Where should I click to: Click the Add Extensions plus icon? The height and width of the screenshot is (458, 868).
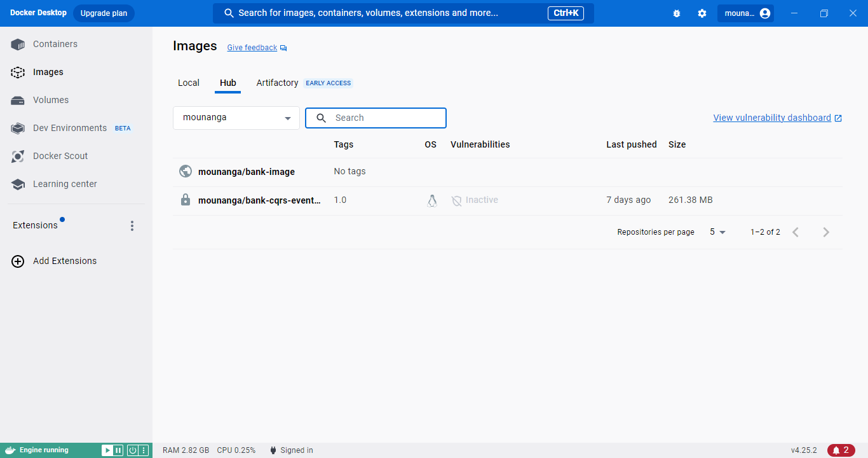pyautogui.click(x=18, y=261)
